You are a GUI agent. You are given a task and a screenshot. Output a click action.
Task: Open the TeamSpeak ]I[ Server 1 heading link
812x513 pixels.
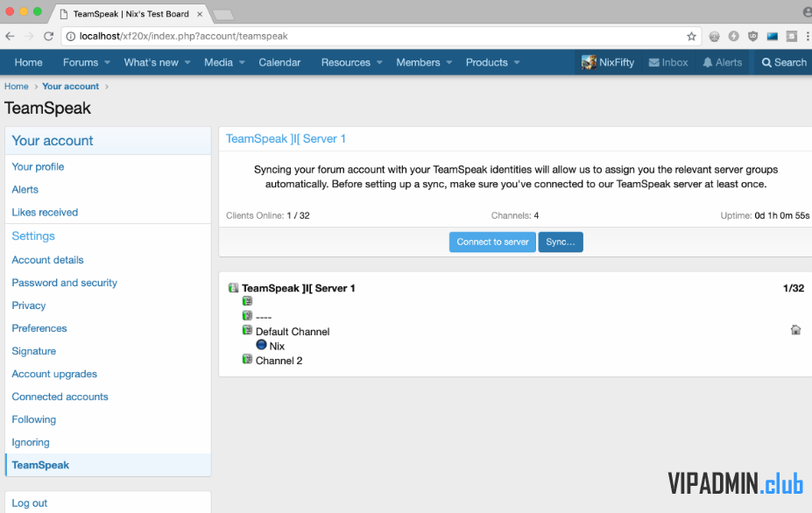[286, 138]
